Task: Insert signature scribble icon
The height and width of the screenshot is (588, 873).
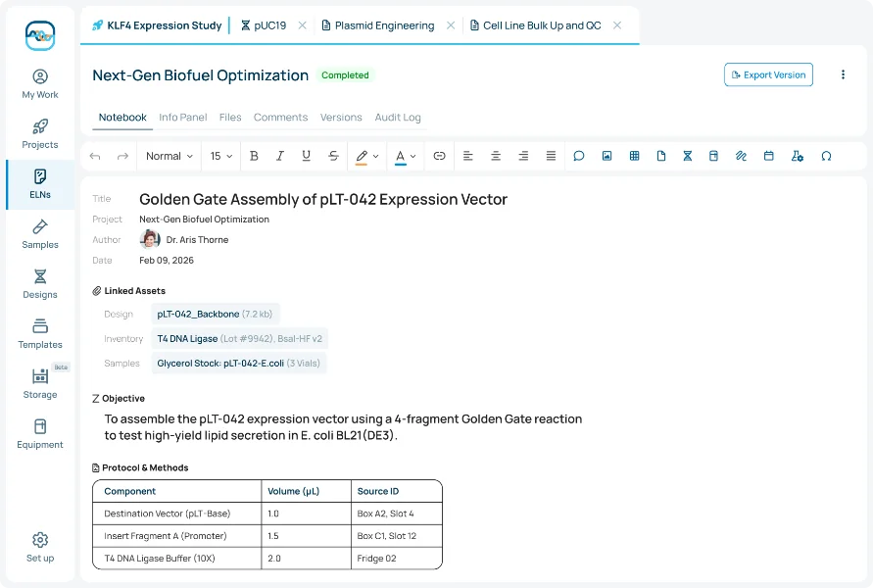Action: 741,156
